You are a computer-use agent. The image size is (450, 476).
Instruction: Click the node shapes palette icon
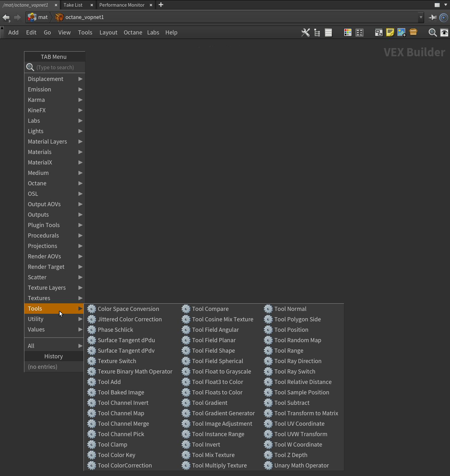point(359,33)
